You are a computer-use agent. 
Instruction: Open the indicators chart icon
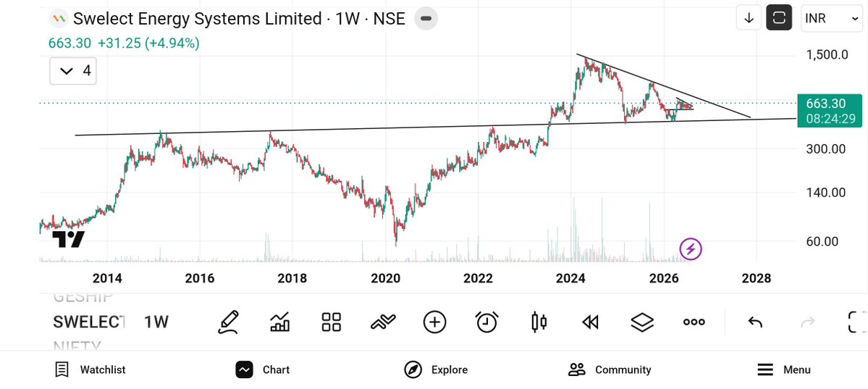[x=280, y=322]
